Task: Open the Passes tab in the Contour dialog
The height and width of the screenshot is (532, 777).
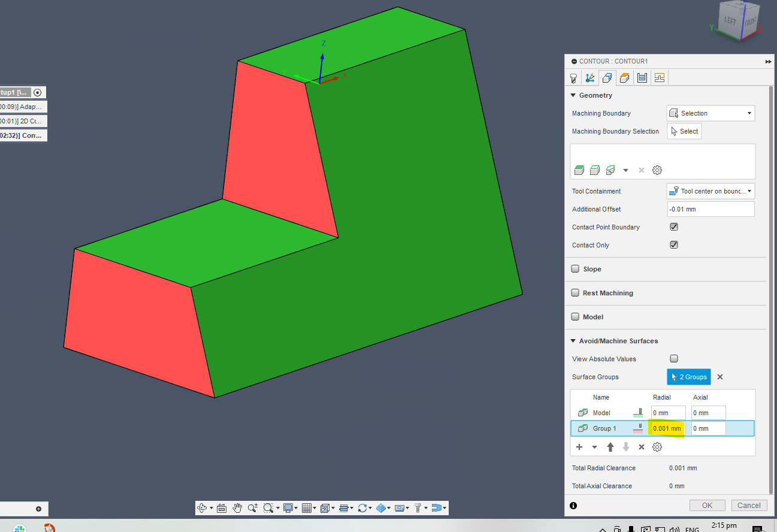Action: [x=642, y=77]
